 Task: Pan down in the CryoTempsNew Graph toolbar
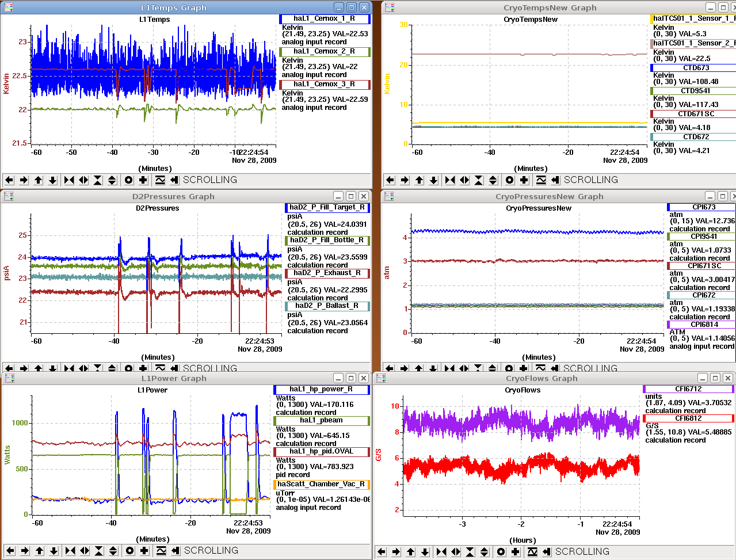point(433,180)
